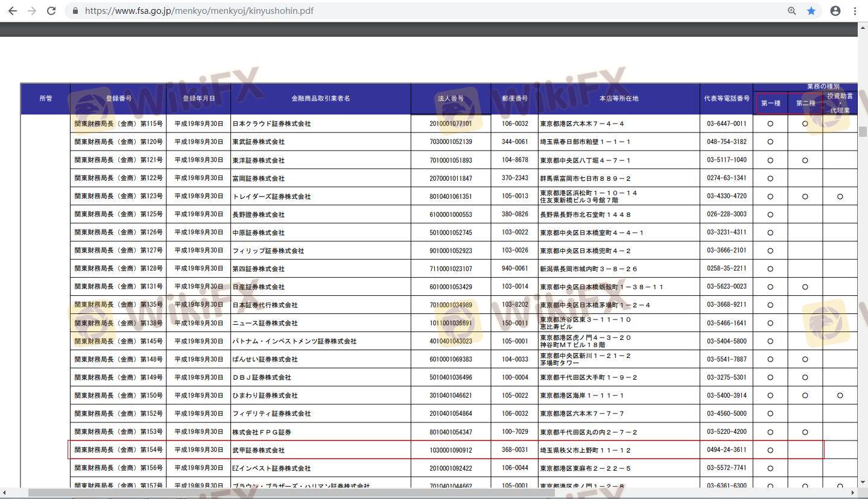Click the 金融商品取引業者名 column header
This screenshot has width=868, height=499.
[321, 98]
